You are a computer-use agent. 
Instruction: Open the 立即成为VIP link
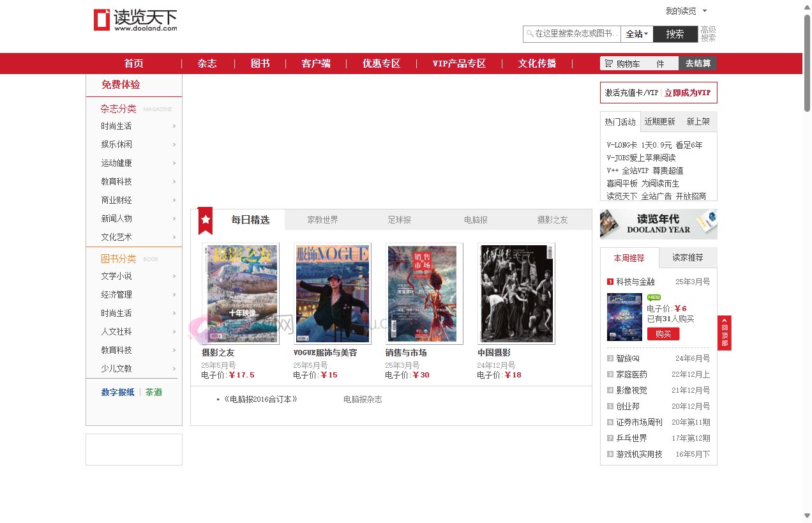687,93
